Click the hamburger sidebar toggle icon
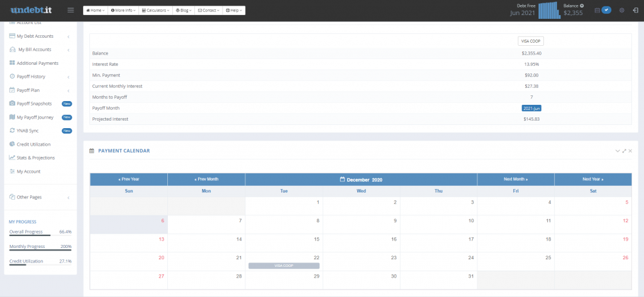The height and width of the screenshot is (297, 644). click(x=70, y=11)
